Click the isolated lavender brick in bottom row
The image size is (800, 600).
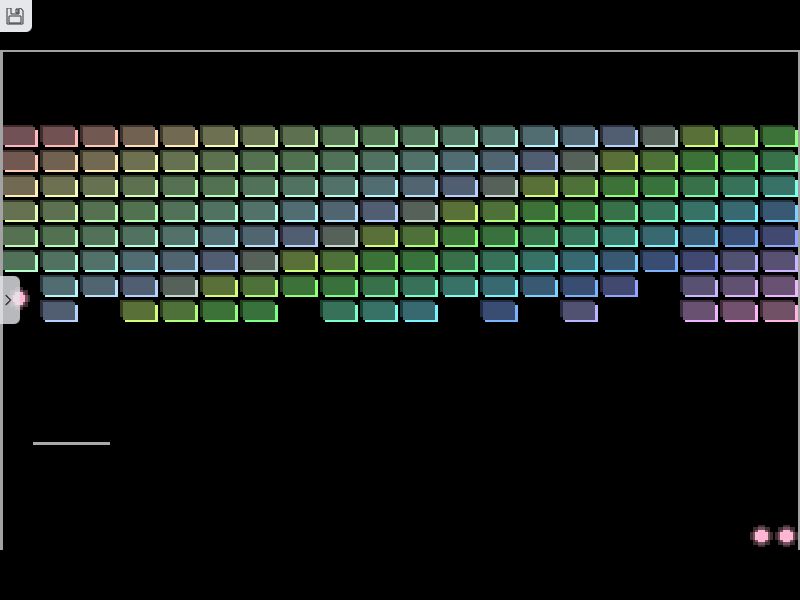pyautogui.click(x=579, y=311)
